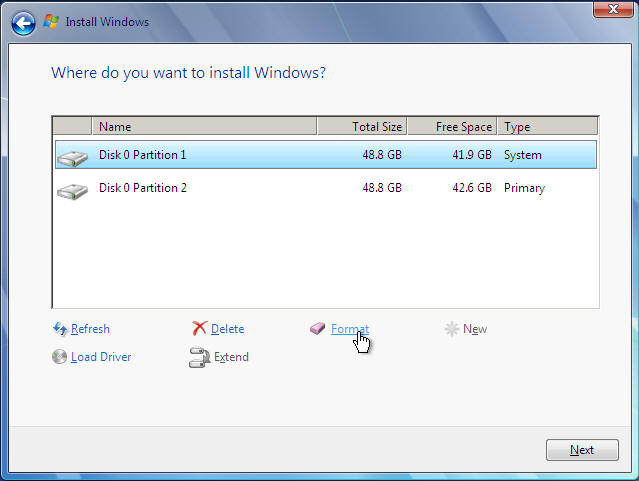The height and width of the screenshot is (481, 639).
Task: Click the Delete text link
Action: (227, 329)
